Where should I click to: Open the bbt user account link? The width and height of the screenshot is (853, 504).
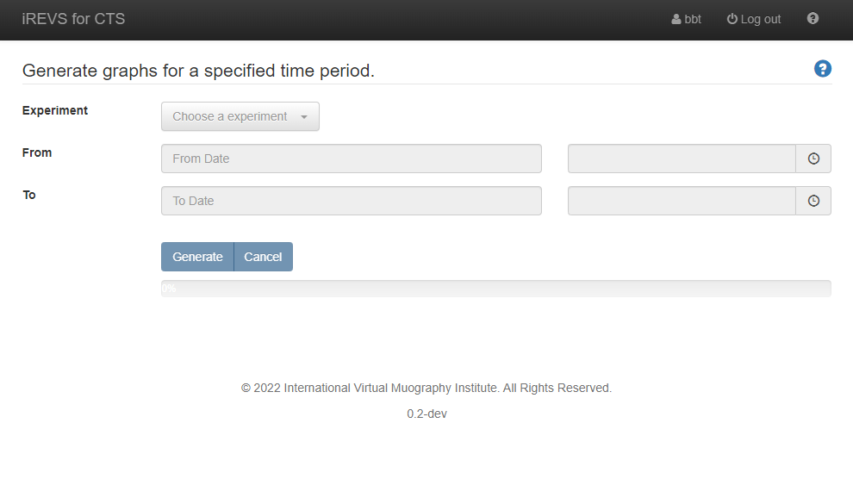coord(687,19)
